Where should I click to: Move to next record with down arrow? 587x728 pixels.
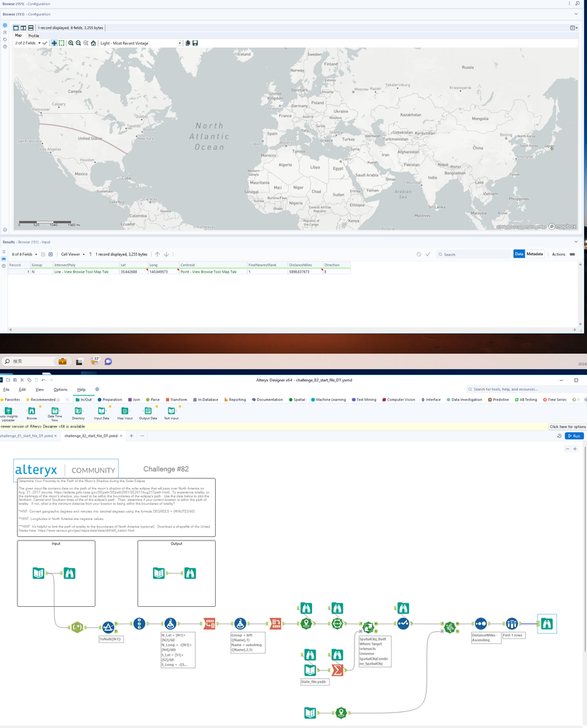[166, 255]
